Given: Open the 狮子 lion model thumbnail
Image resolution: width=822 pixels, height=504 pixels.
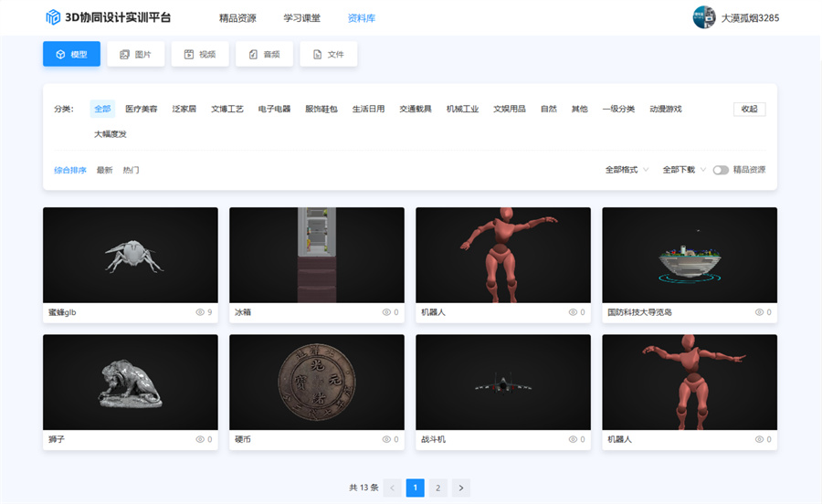Looking at the screenshot, I should (x=131, y=383).
